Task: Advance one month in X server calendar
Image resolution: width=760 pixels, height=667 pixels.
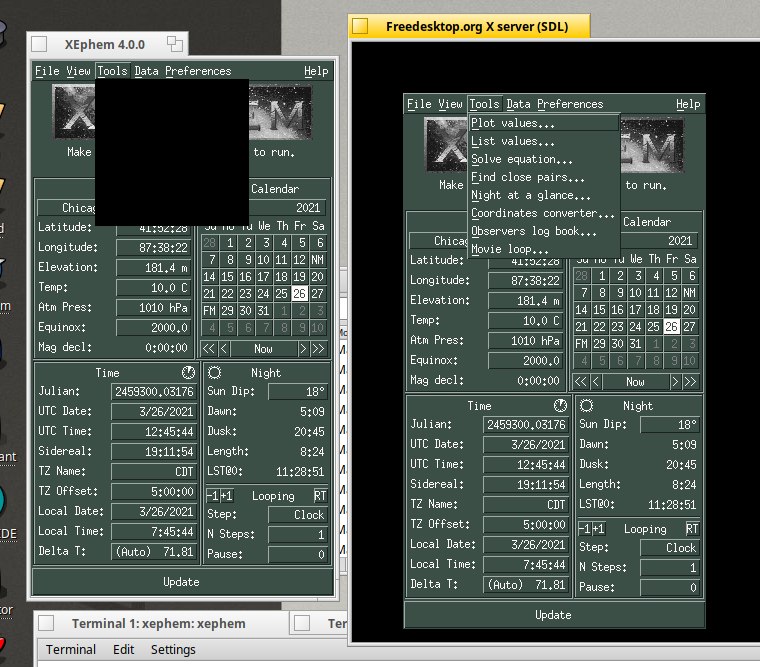Action: 675,381
